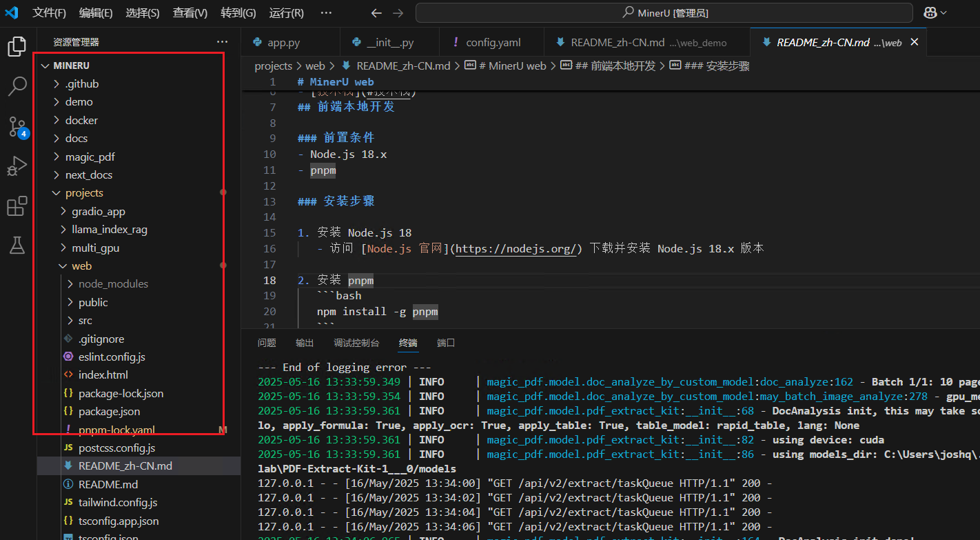Click 'projects' in the breadcrumb path
The image size is (980, 540).
[x=274, y=66]
